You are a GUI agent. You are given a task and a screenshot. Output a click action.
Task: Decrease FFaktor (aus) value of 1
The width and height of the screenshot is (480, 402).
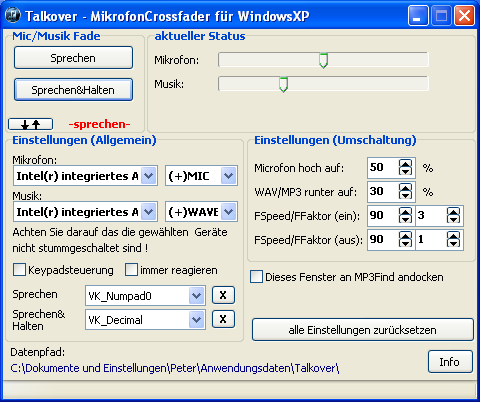[x=453, y=243]
